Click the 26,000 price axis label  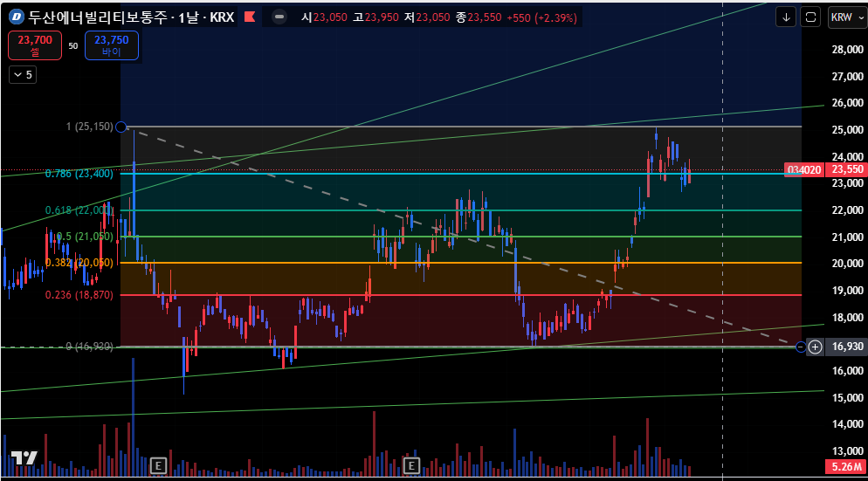pos(847,103)
